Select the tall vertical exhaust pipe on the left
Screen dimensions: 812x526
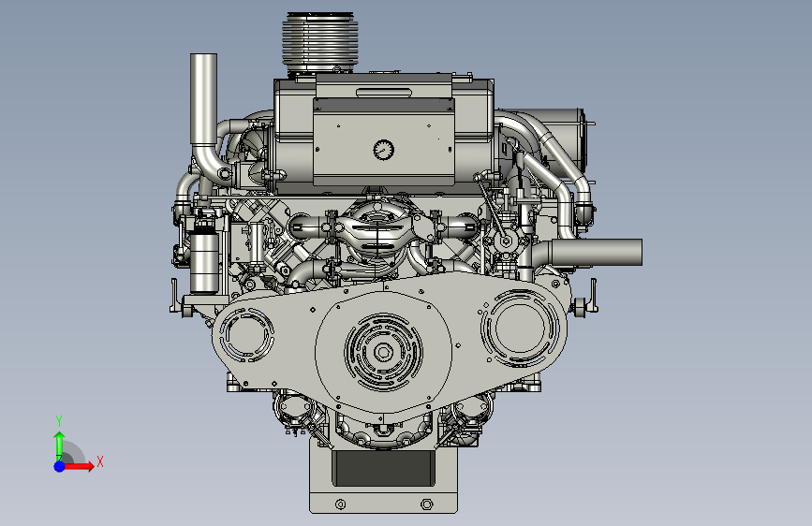pyautogui.click(x=203, y=99)
